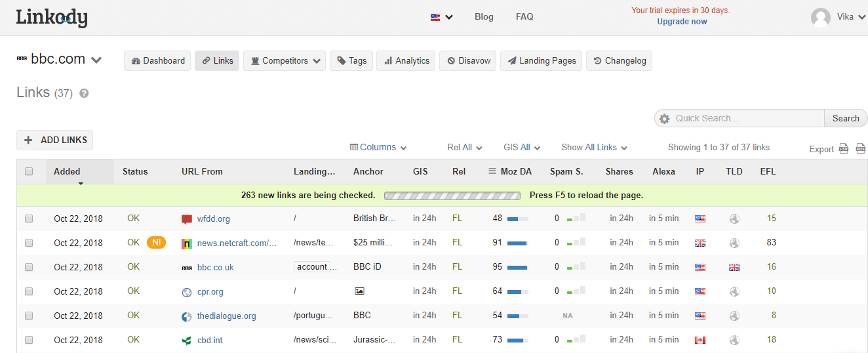Viewport: 868px width, 353px height.
Task: Click the Quick Search input field
Action: 748,118
